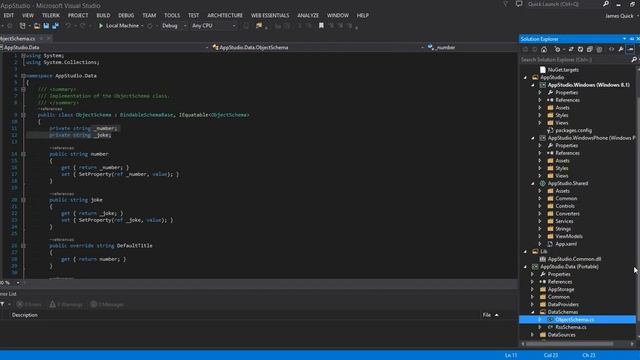Click the Open File folder icon in toolbar
The height and width of the screenshot is (360, 640).
coord(37,26)
